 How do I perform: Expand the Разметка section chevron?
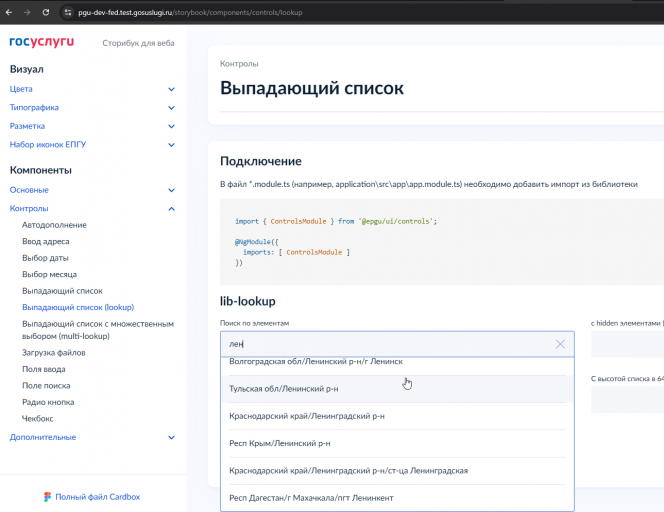pos(172,126)
